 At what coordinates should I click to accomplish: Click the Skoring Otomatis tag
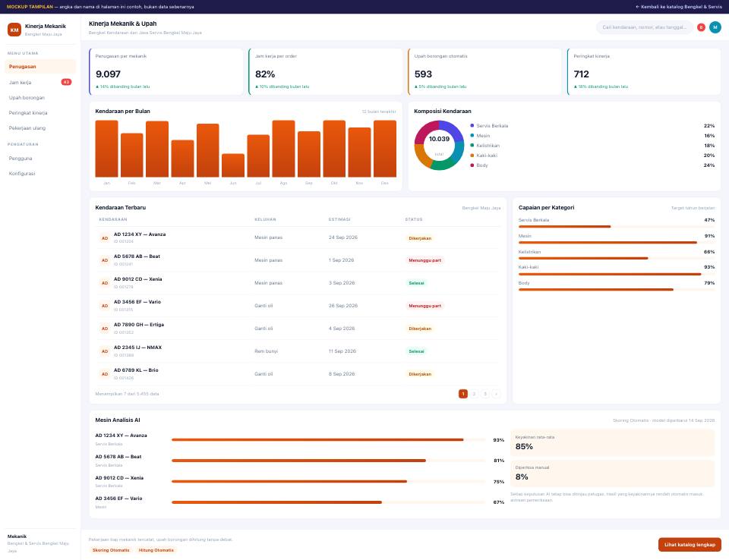click(x=111, y=550)
